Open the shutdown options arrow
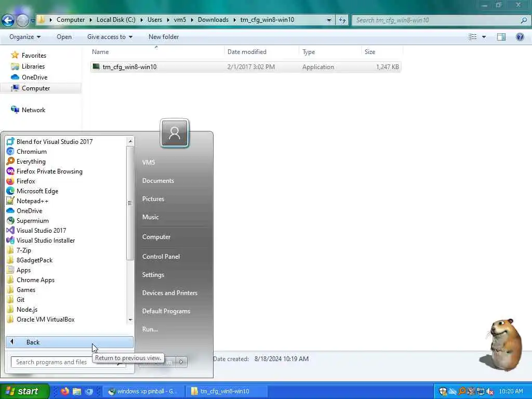Image resolution: width=532 pixels, height=399 pixels. coord(181,362)
